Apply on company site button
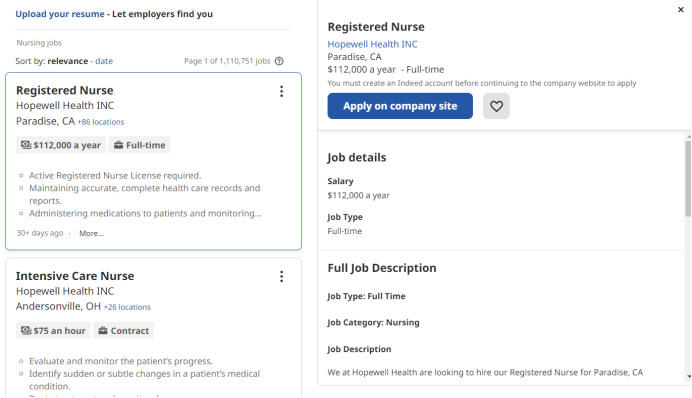This screenshot has height=398, width=692. click(x=400, y=106)
